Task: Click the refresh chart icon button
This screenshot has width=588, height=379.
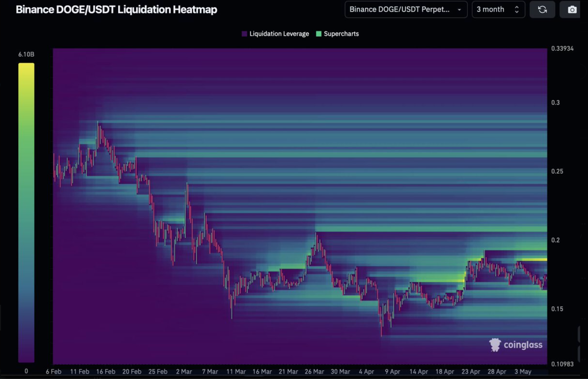Action: pyautogui.click(x=542, y=10)
